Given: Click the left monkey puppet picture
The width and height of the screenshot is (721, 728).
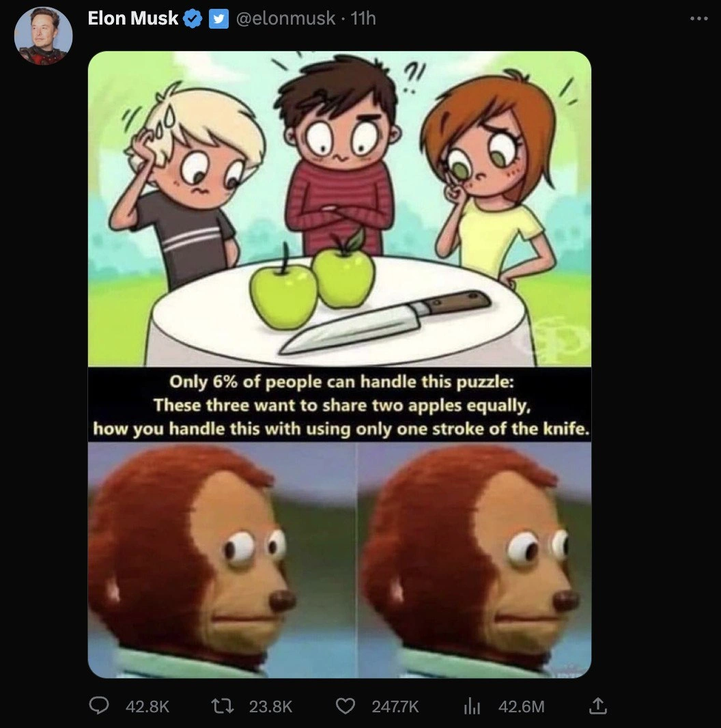Looking at the screenshot, I should coord(222,560).
